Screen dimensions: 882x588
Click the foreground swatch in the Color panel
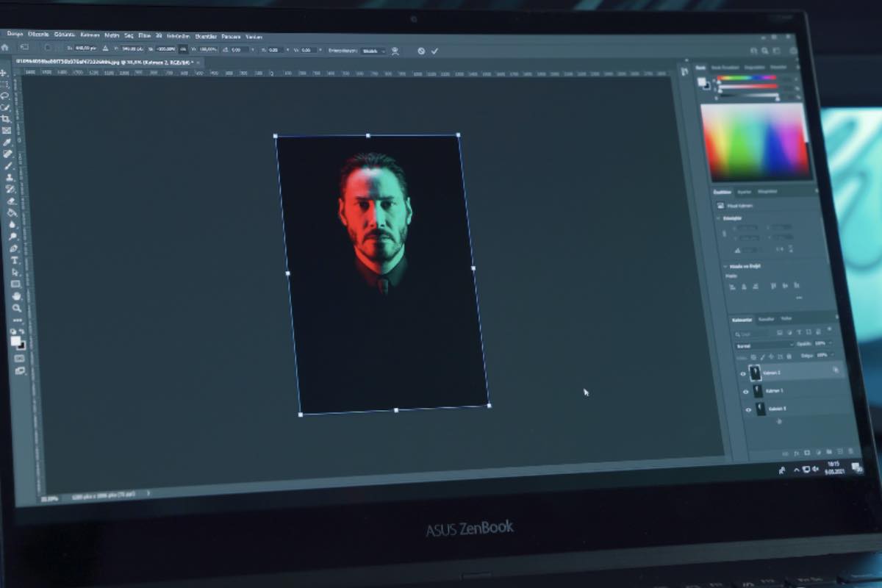(x=701, y=82)
